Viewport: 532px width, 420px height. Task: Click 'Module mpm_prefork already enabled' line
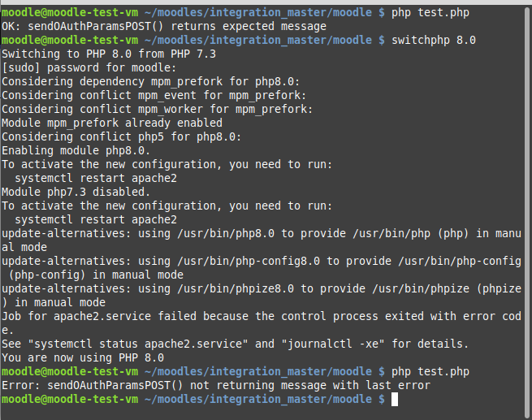112,123
